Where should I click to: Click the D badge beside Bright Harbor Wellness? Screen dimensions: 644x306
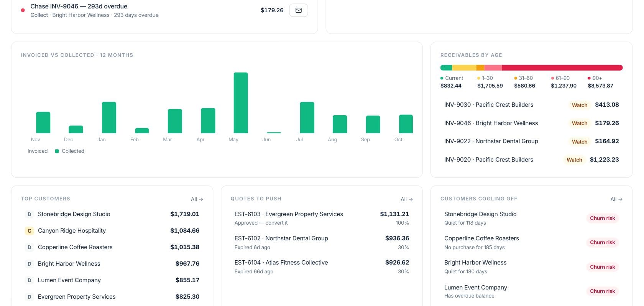tap(29, 264)
